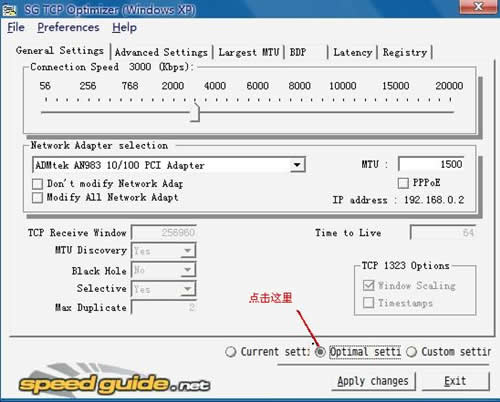The image size is (500, 402).
Task: Click the slider track near 20000 Kbps
Action: (450, 112)
